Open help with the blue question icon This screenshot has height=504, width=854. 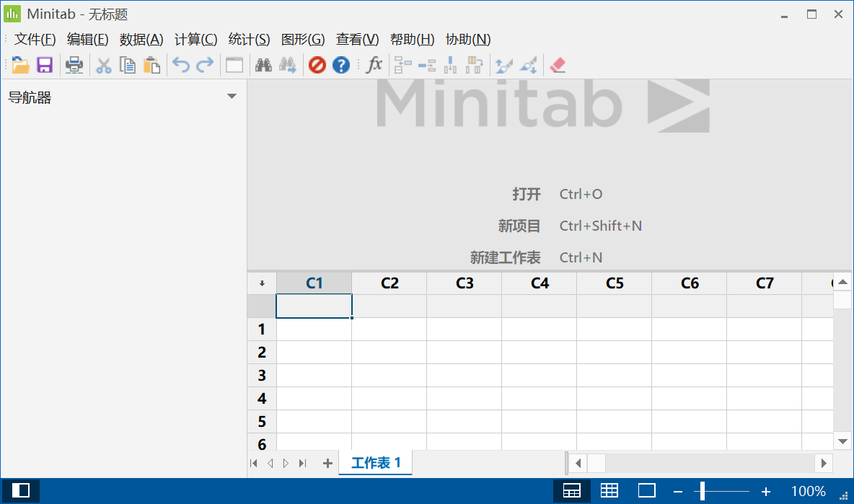pos(341,66)
